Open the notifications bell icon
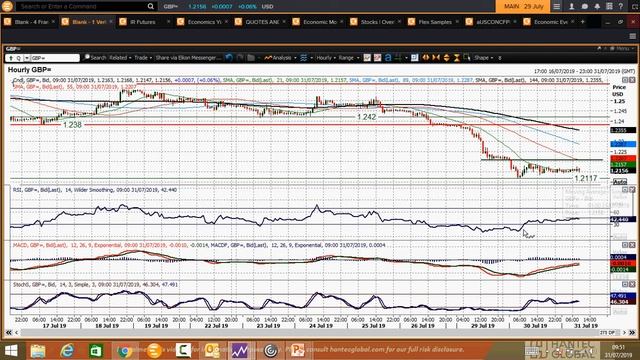The height and width of the screenshot is (360, 640). 597,7
